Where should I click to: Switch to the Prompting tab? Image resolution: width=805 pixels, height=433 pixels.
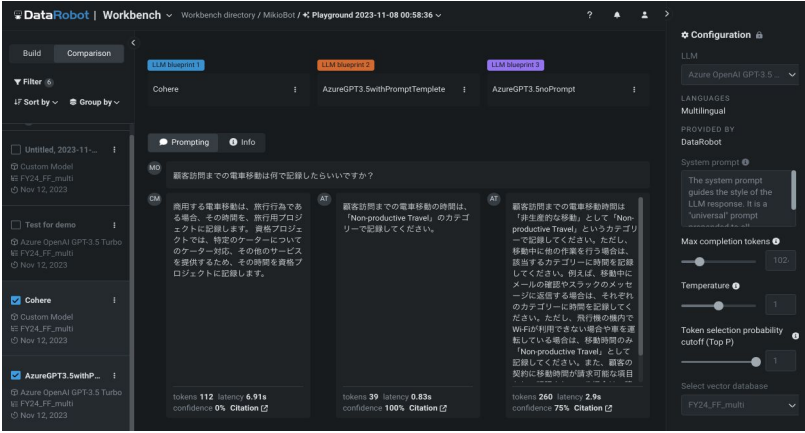[183, 142]
